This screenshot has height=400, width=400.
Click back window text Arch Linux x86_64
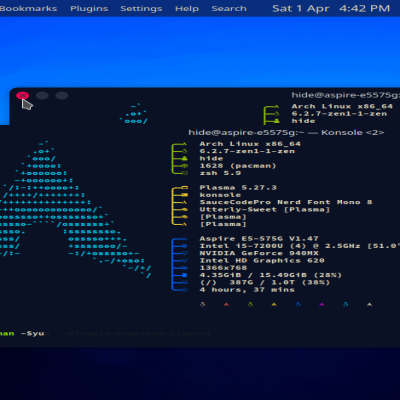(342, 107)
